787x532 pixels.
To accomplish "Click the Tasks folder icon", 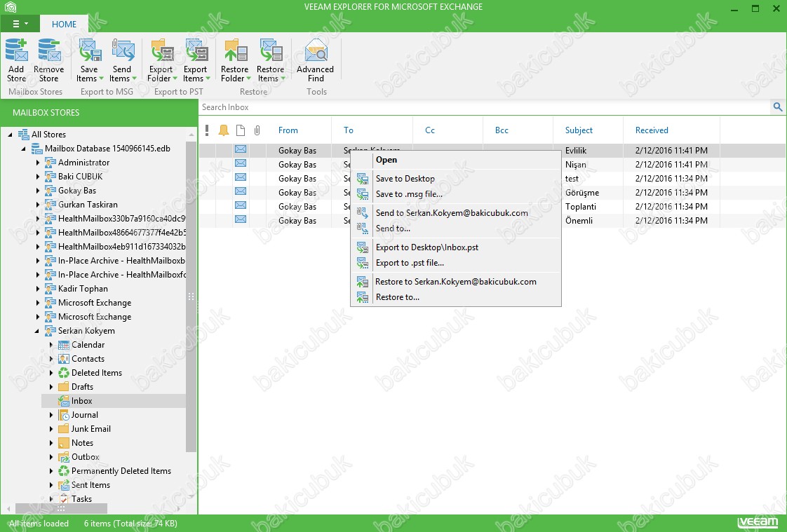I will pyautogui.click(x=64, y=499).
